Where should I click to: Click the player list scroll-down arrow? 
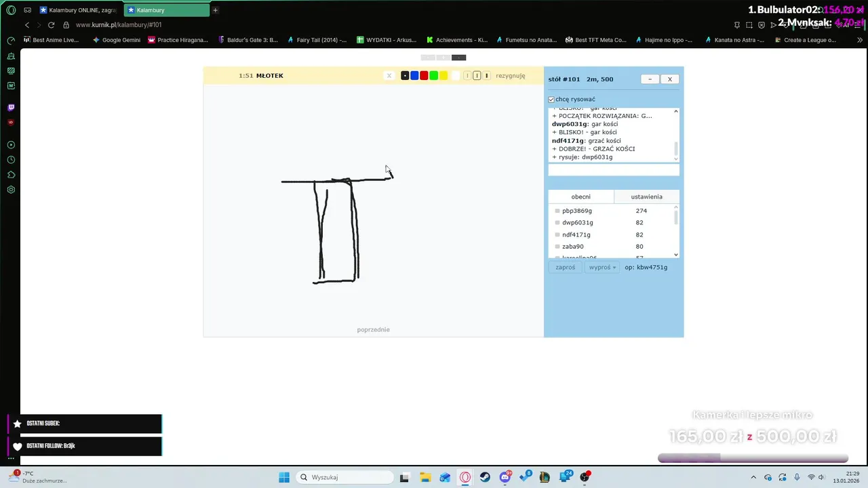(676, 254)
